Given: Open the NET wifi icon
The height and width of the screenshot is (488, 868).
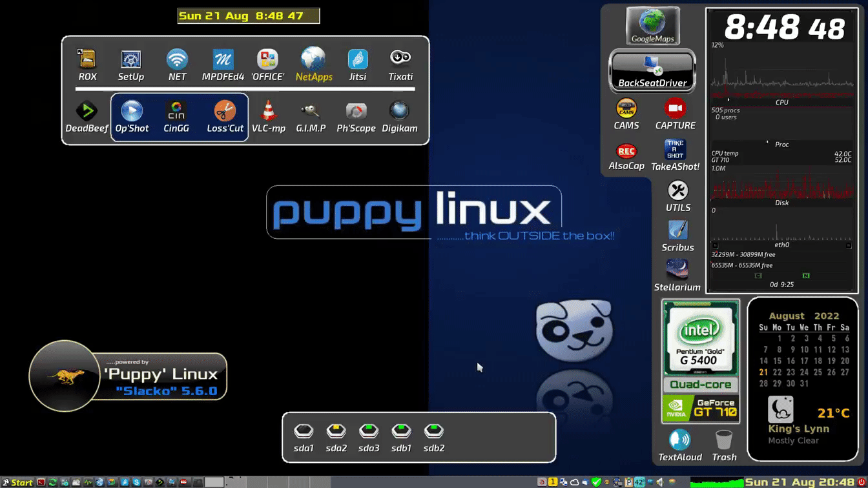Looking at the screenshot, I should pyautogui.click(x=177, y=65).
